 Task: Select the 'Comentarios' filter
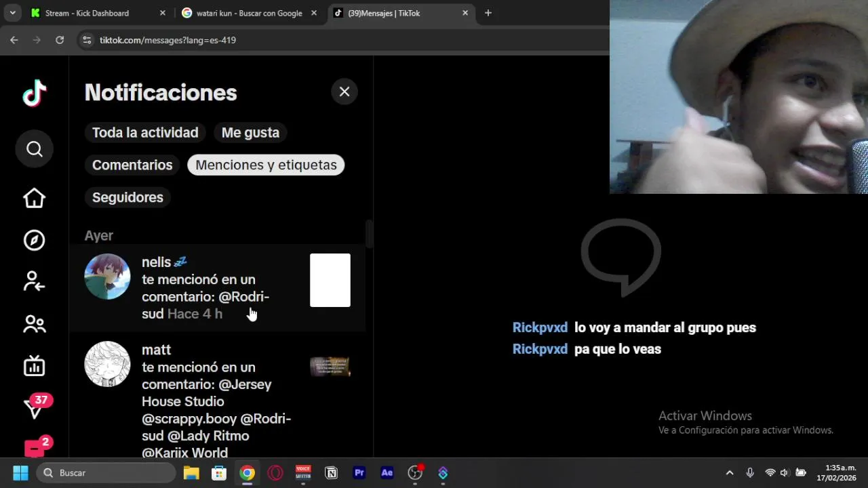[132, 165]
